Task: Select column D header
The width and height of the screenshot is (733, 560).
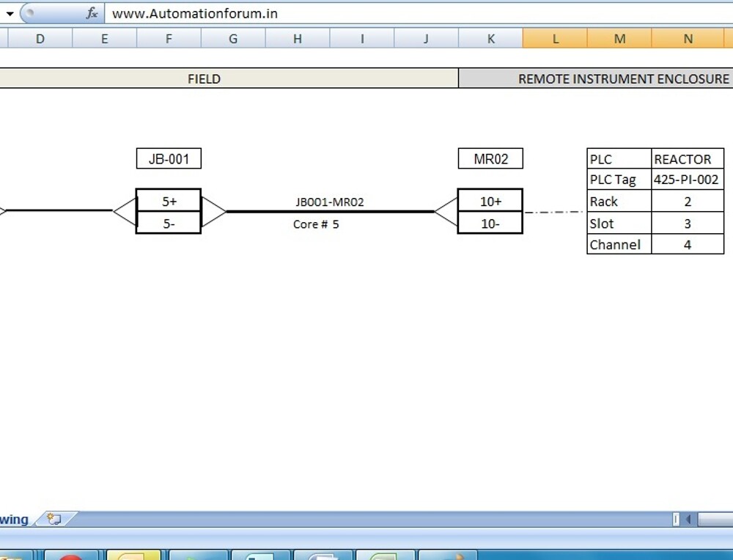Action: [40, 38]
